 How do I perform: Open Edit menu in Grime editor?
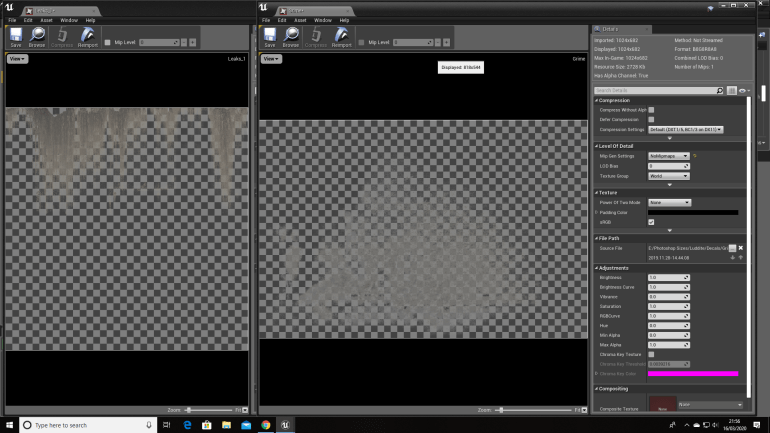tap(282, 20)
